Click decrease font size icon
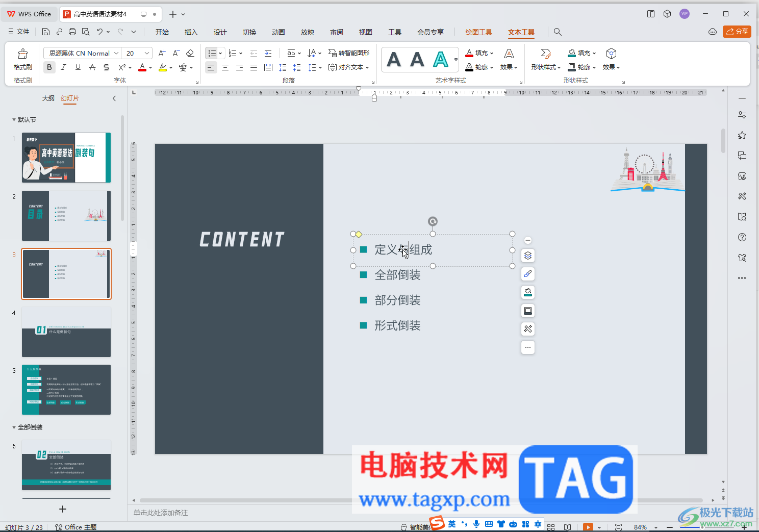This screenshot has width=759, height=532. click(x=176, y=53)
